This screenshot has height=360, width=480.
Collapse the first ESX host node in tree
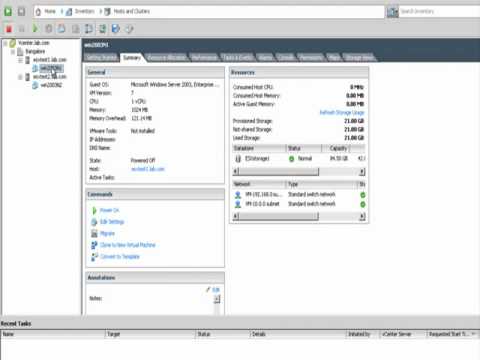click(x=20, y=60)
